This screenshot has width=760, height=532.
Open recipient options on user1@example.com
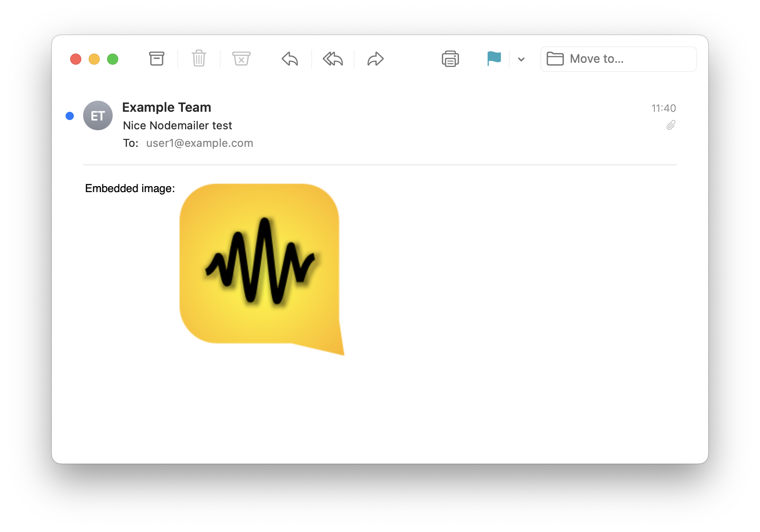(x=199, y=143)
